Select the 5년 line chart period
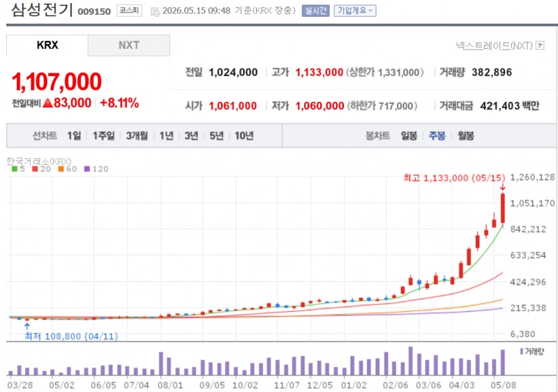This screenshot has width=558, height=392. pos(216,135)
